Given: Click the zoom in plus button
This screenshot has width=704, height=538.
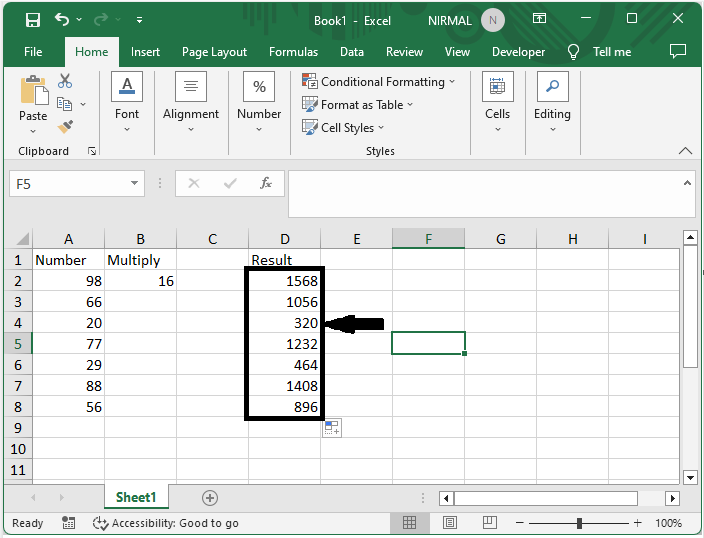Looking at the screenshot, I should (637, 523).
